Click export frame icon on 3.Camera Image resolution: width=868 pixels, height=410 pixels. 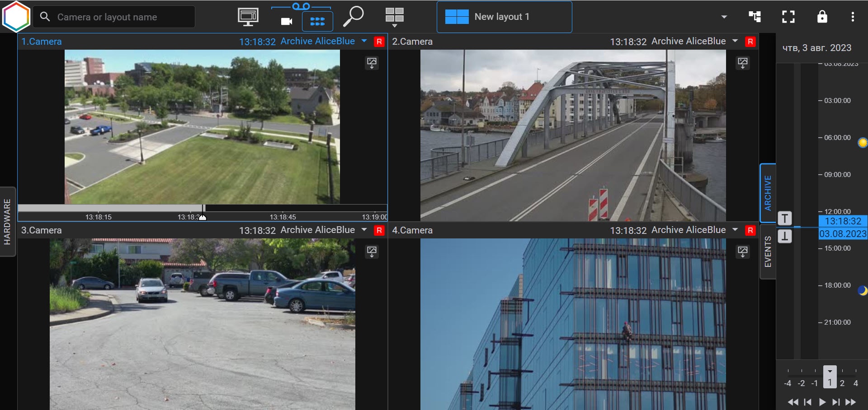(372, 252)
